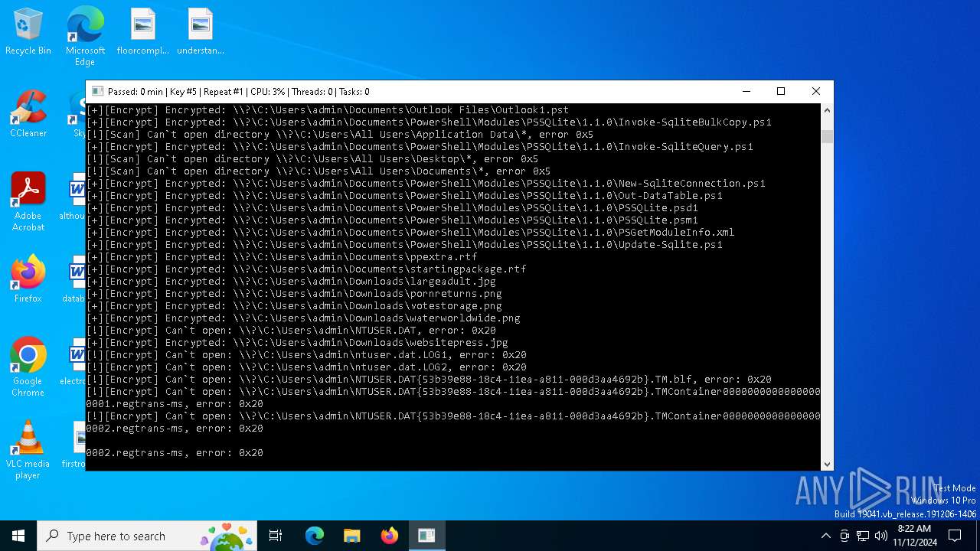Launch Firefox from desktop shortcut
The image size is (980, 551).
pyautogui.click(x=28, y=279)
